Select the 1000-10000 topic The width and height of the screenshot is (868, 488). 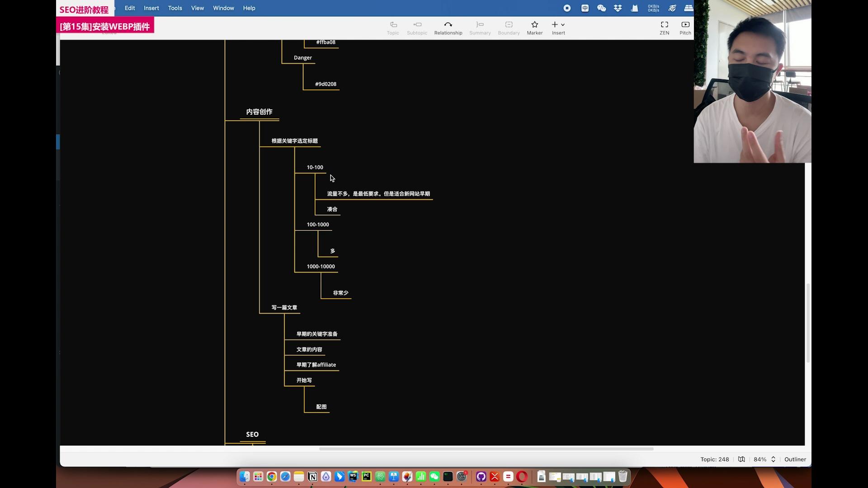[x=321, y=267]
